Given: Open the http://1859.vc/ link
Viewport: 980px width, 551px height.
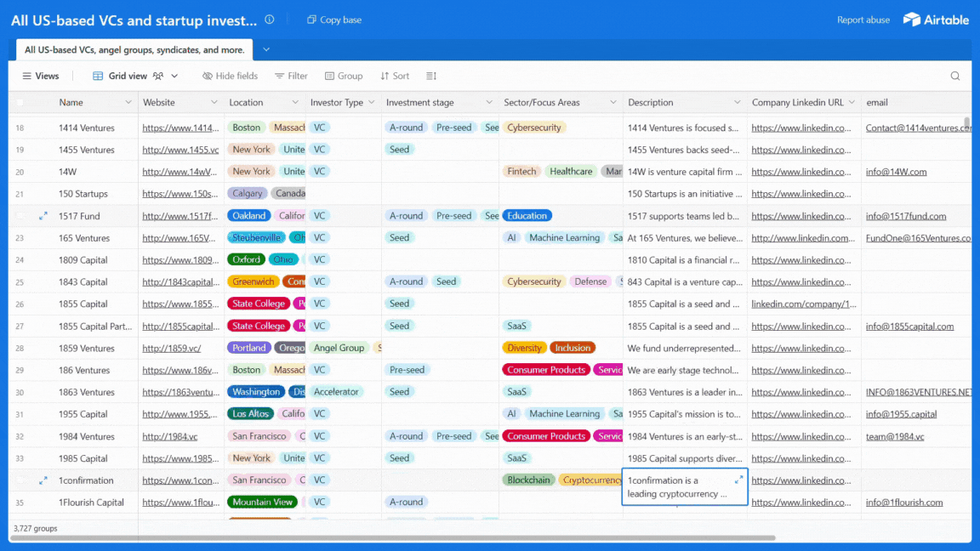Looking at the screenshot, I should point(171,348).
